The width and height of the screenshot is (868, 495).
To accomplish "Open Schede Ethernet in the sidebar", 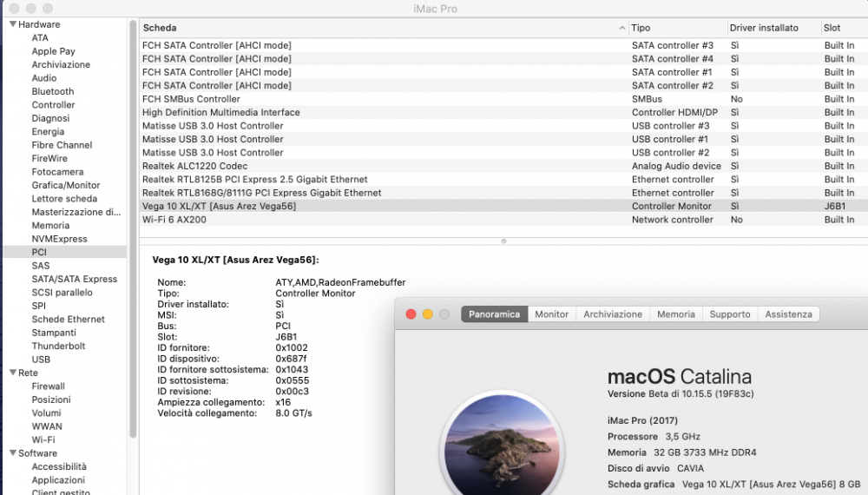I will pyautogui.click(x=68, y=319).
